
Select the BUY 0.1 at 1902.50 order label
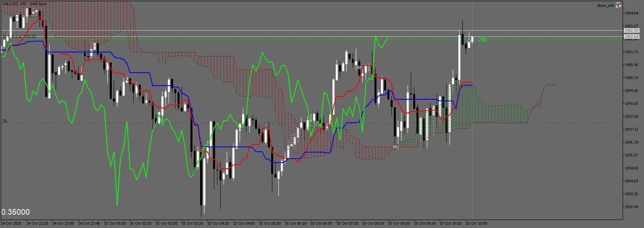click(x=19, y=37)
